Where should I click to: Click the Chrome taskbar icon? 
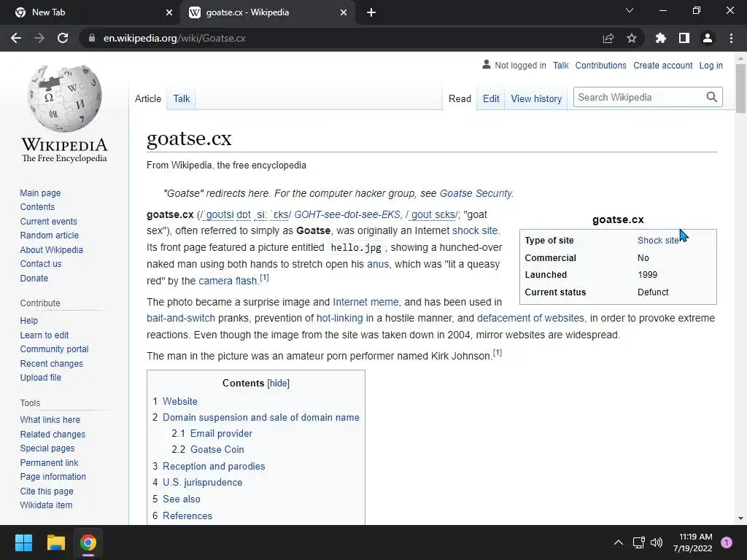tap(88, 542)
